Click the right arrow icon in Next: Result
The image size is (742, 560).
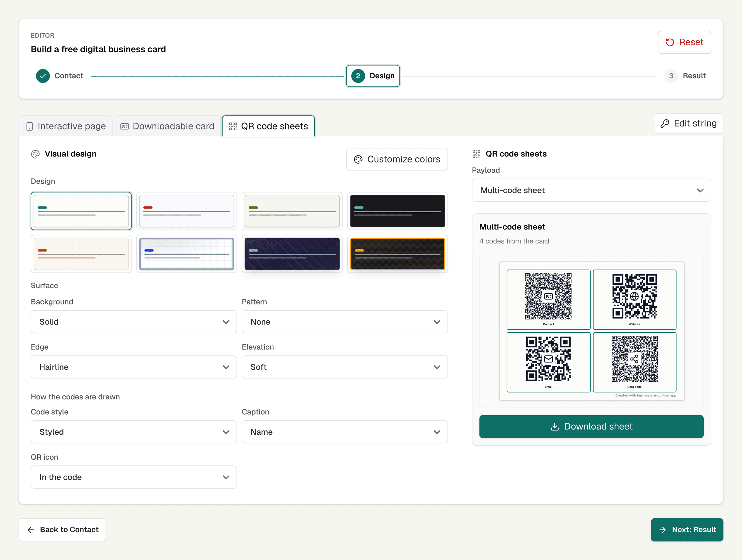[x=662, y=530]
